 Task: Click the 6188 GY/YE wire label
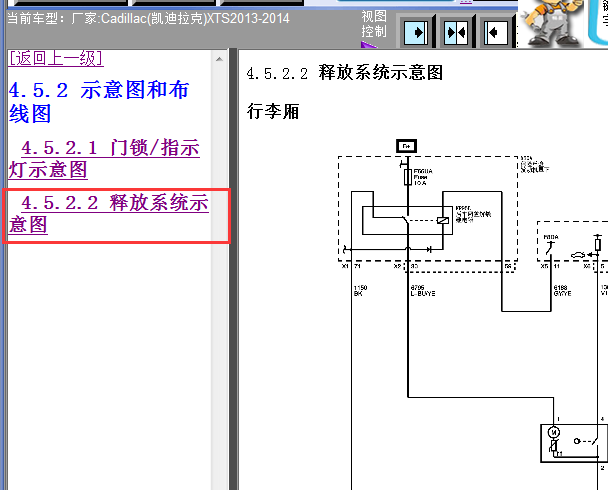tap(562, 291)
